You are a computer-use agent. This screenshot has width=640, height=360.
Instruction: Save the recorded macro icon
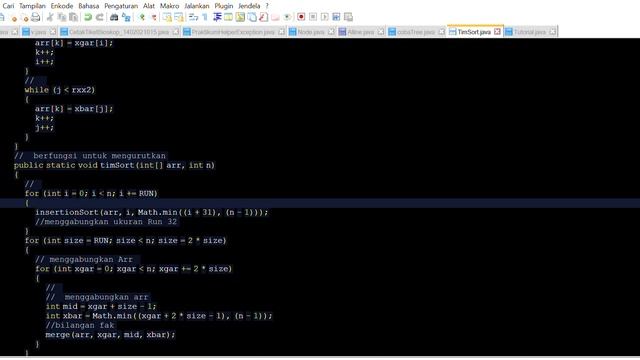point(348,17)
